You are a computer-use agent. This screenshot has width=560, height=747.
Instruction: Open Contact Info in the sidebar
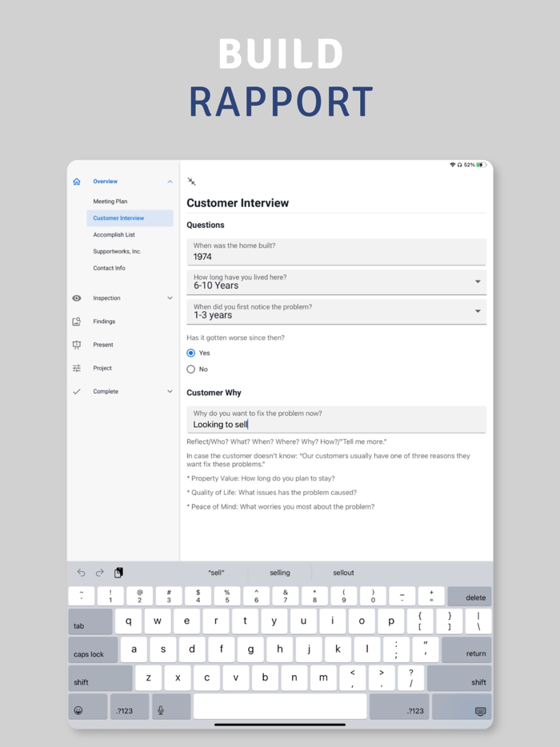click(x=109, y=268)
